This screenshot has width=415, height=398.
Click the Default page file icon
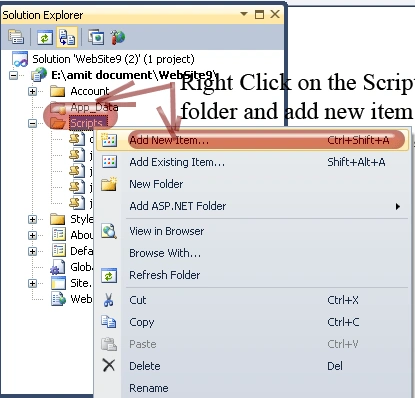click(59, 250)
